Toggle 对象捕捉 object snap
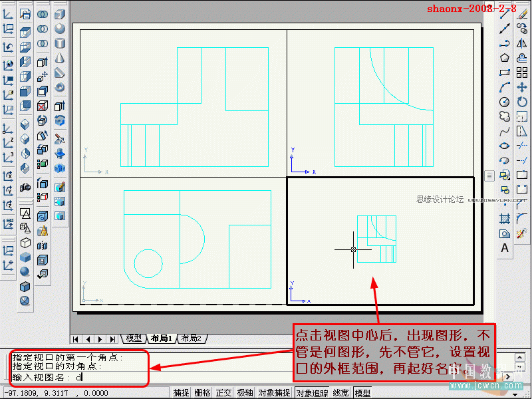This screenshot has width=532, height=399. 275,393
